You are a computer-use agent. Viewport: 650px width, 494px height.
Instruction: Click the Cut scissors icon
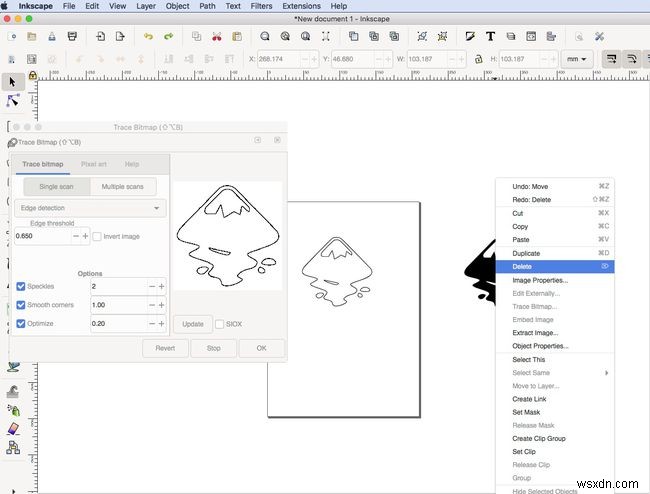[x=216, y=36]
